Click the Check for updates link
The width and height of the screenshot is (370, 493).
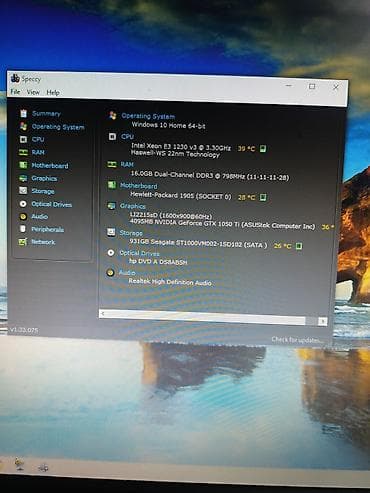297,340
